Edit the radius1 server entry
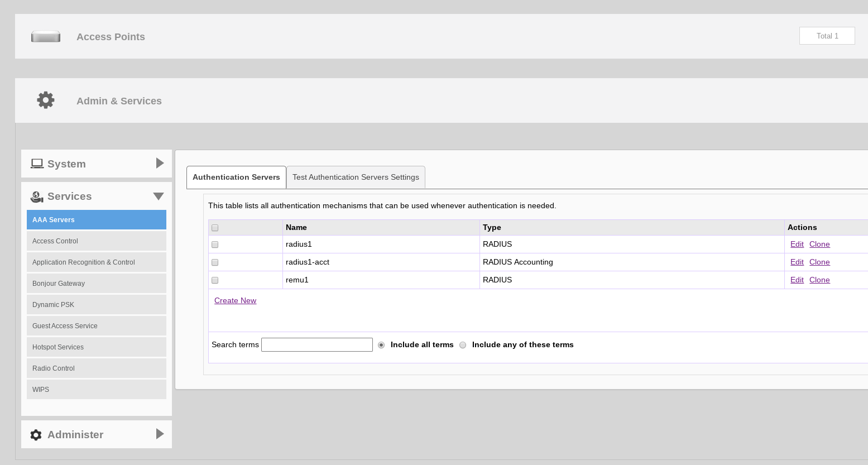The image size is (868, 465). [x=797, y=244]
